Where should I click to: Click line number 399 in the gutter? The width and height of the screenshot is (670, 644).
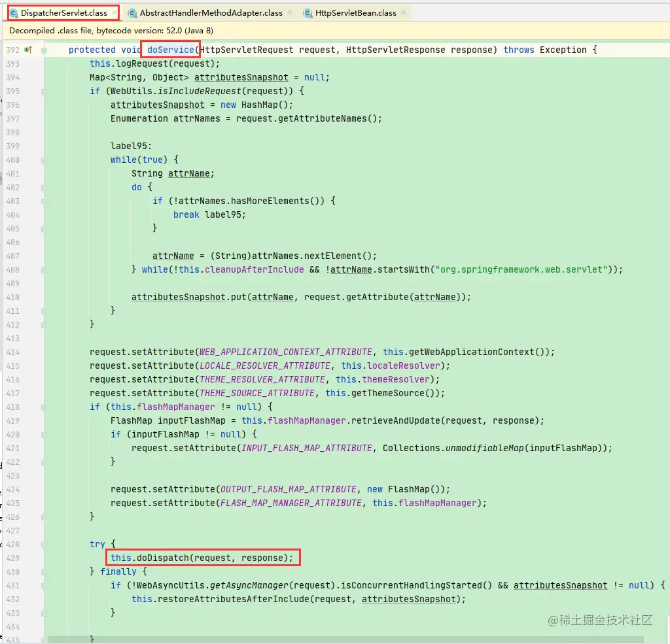click(x=13, y=146)
